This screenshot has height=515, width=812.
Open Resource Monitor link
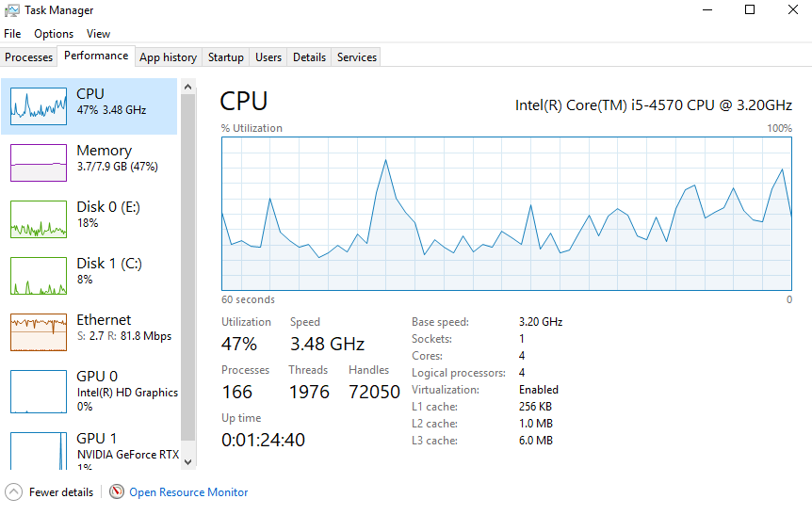[188, 492]
